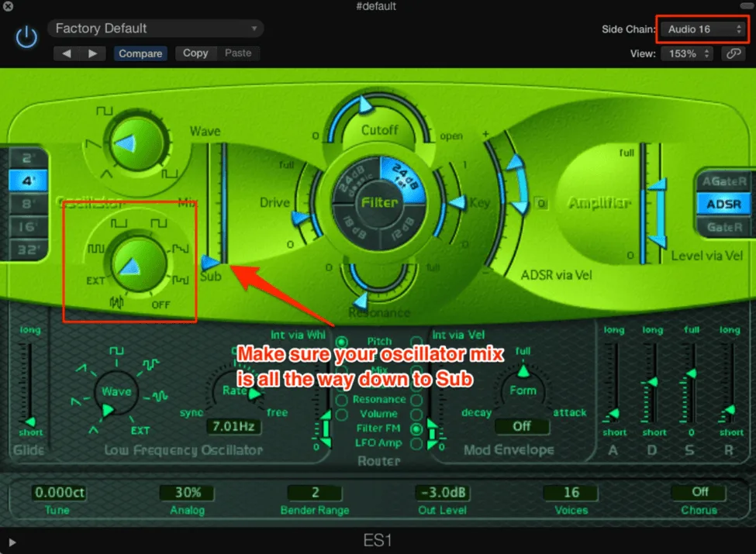Click the Mod Envelope Off field

(x=522, y=426)
